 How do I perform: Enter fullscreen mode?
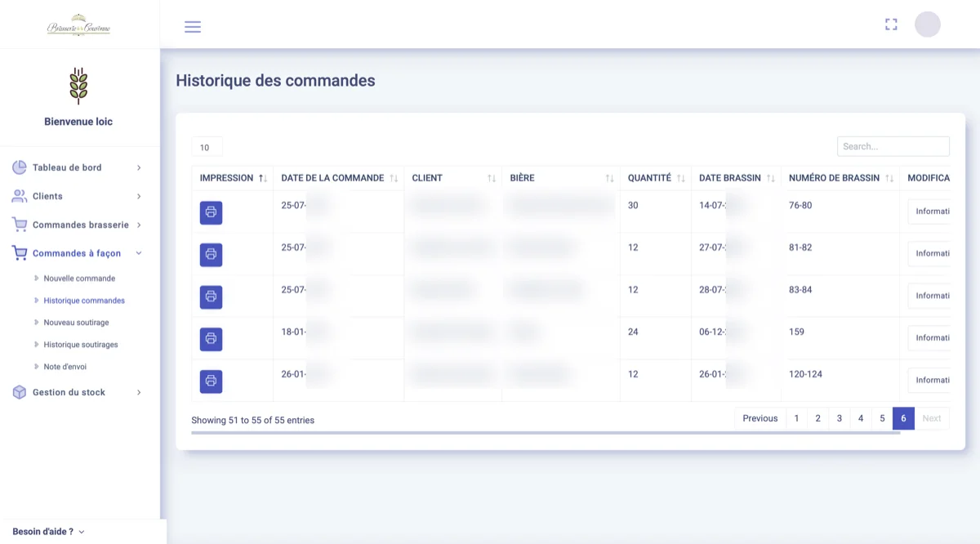point(891,24)
